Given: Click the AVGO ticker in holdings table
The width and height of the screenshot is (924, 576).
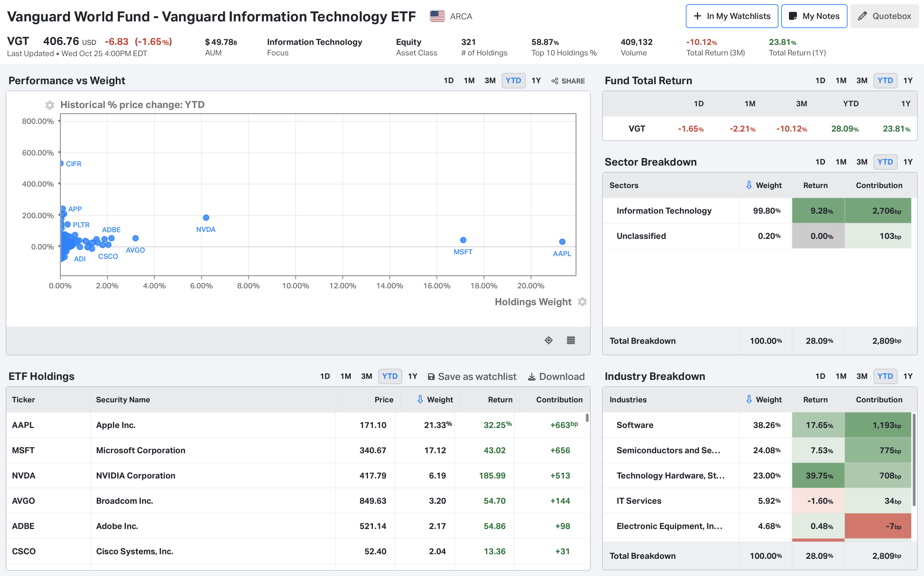Looking at the screenshot, I should coord(23,501).
